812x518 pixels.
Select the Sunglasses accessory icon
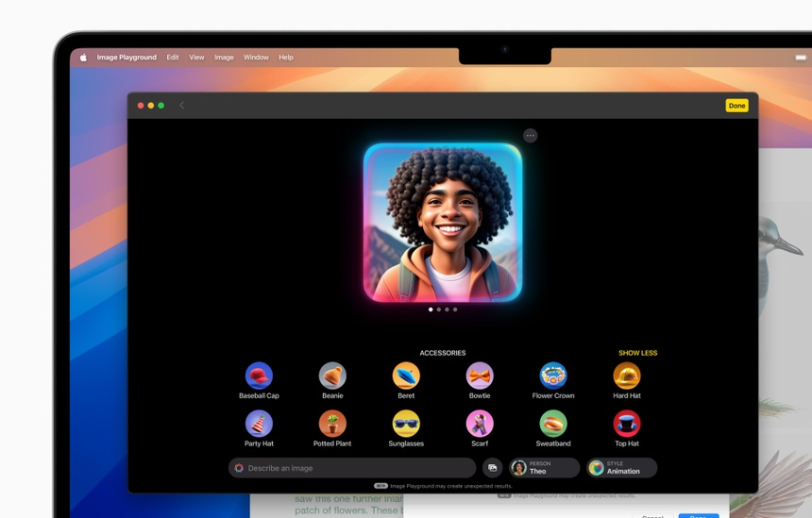[406, 424]
